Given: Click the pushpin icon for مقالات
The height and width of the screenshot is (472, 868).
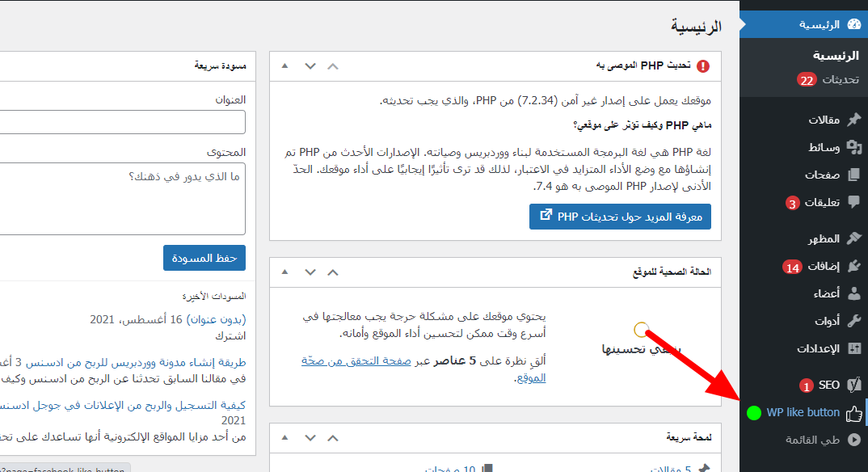Looking at the screenshot, I should click(x=854, y=120).
